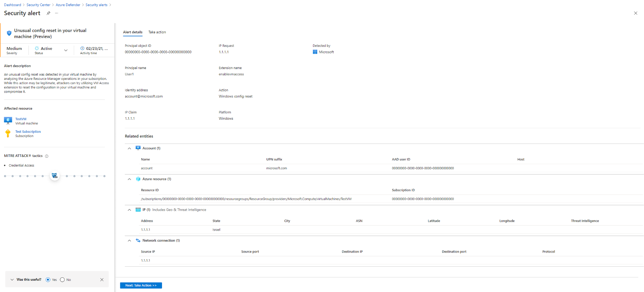The image size is (644, 292).
Task: Select Yes for Was this useful
Action: (x=48, y=280)
